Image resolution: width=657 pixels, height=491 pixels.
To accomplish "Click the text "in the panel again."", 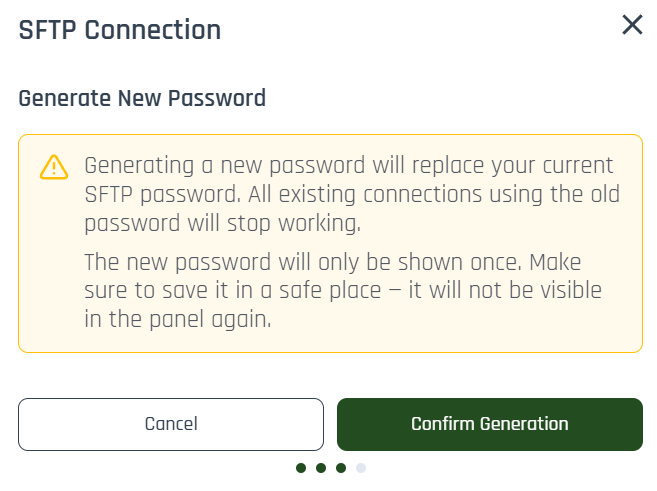I will [x=178, y=321].
